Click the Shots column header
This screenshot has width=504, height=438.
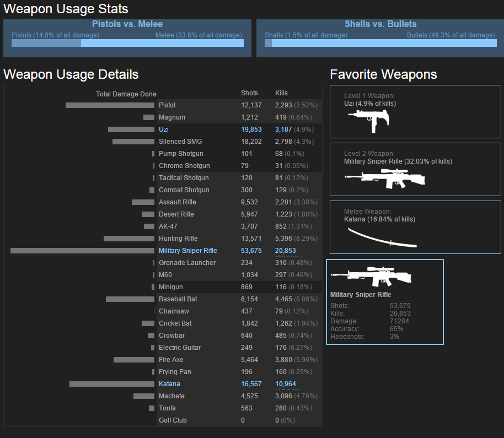coord(249,93)
